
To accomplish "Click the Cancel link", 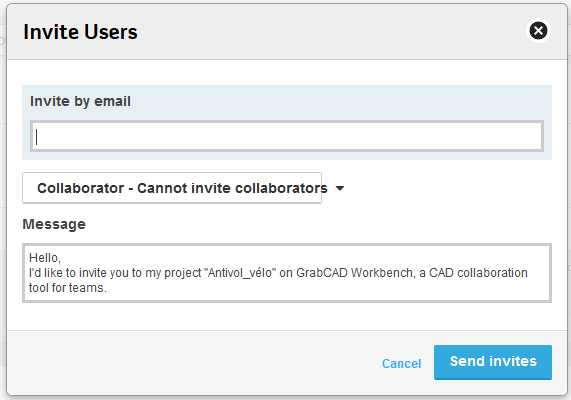I will click(x=401, y=363).
